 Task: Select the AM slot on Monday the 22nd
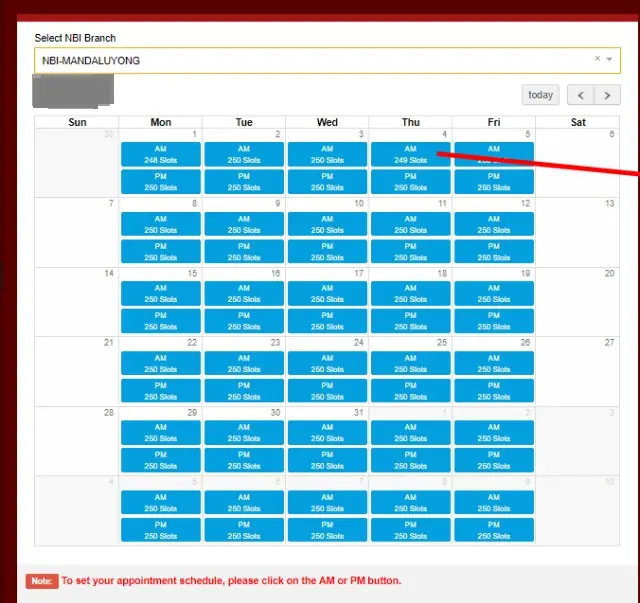[160, 363]
